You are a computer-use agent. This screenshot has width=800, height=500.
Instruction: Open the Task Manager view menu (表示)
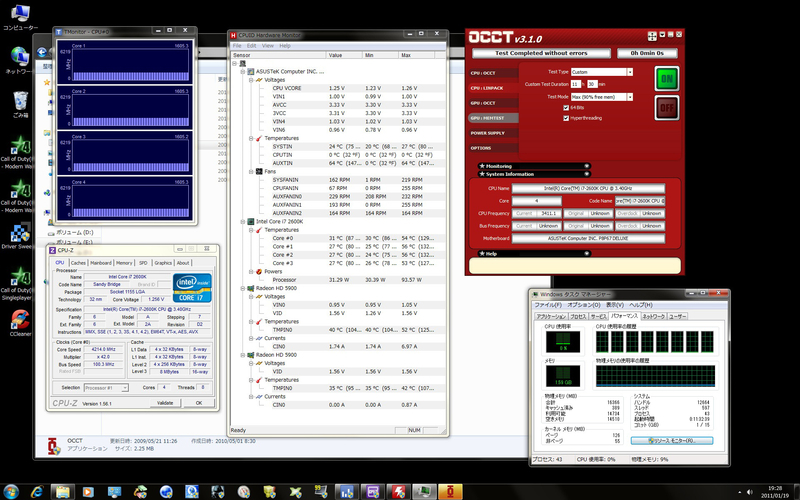tap(614, 305)
